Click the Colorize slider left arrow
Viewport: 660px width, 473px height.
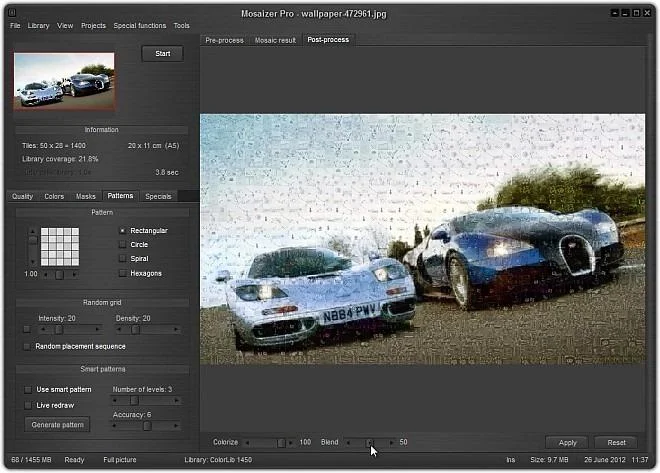[247, 443]
